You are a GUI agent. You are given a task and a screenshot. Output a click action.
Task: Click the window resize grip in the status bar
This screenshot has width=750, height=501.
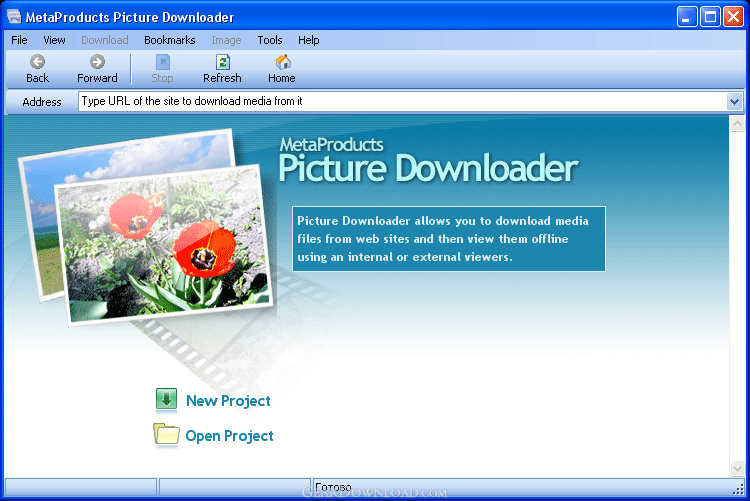(x=739, y=489)
